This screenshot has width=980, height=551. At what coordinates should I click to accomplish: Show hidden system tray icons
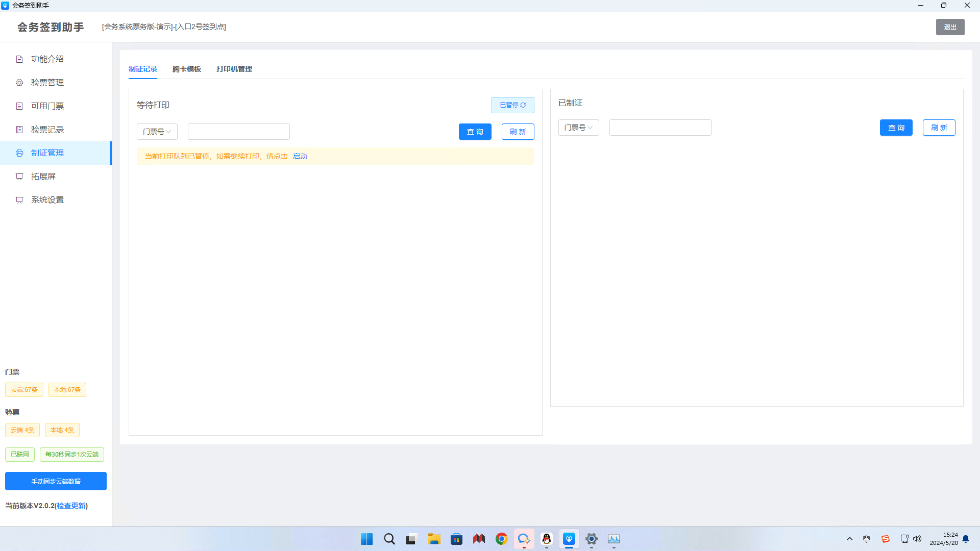pos(850,539)
